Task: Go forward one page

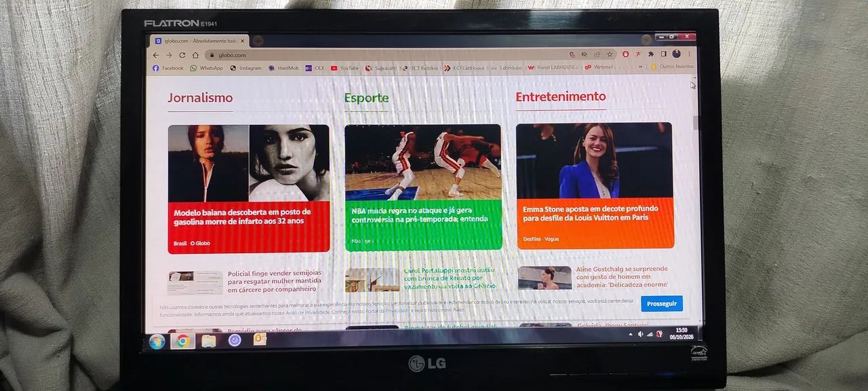Action: coord(170,55)
